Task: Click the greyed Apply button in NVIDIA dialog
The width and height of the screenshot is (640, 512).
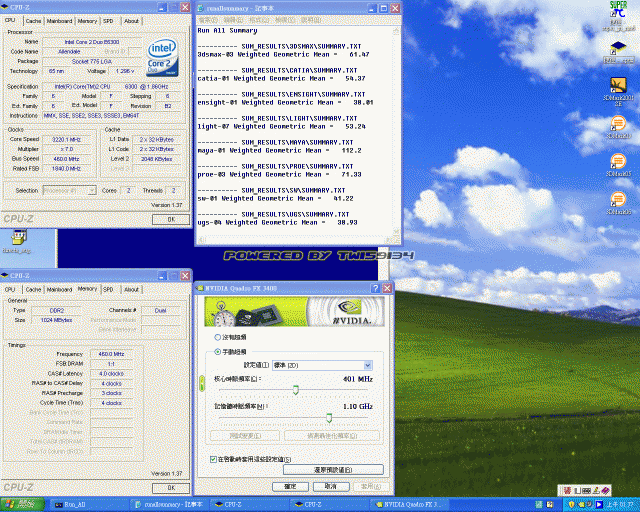Action: tap(371, 487)
